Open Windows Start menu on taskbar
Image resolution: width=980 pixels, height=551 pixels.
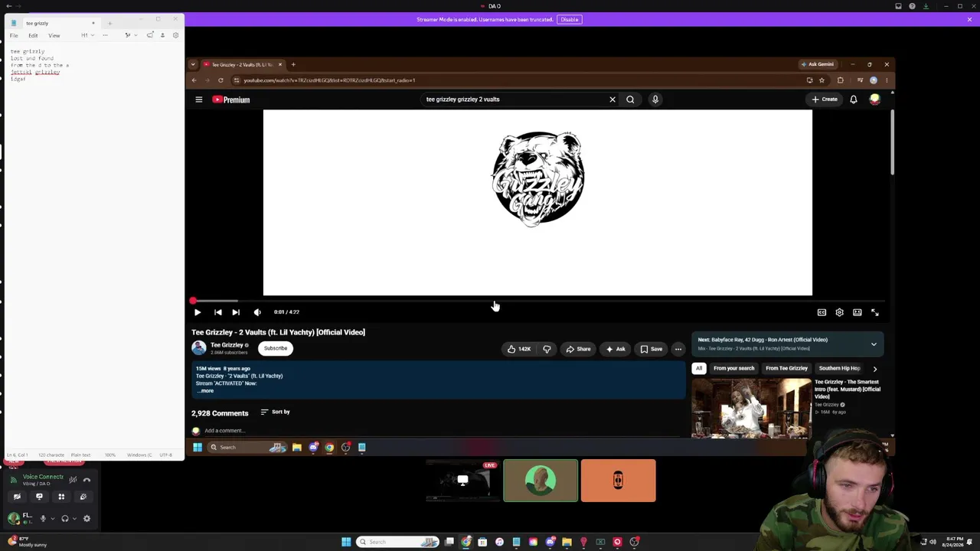346,542
